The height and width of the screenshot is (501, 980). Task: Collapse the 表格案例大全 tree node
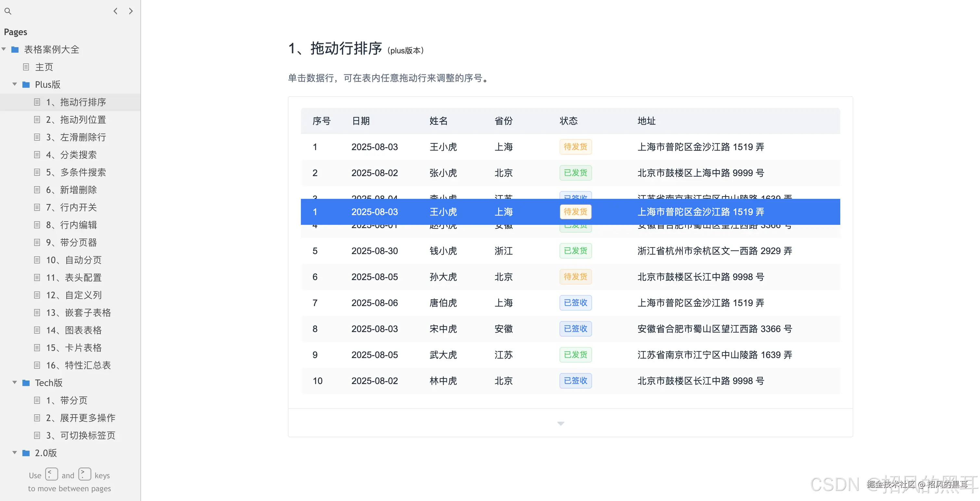click(x=4, y=49)
